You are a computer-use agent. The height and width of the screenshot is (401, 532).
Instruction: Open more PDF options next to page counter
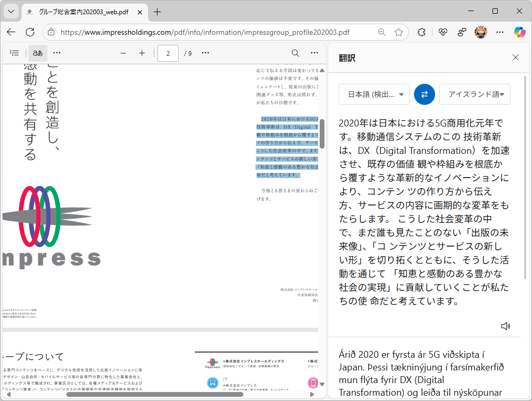(205, 53)
